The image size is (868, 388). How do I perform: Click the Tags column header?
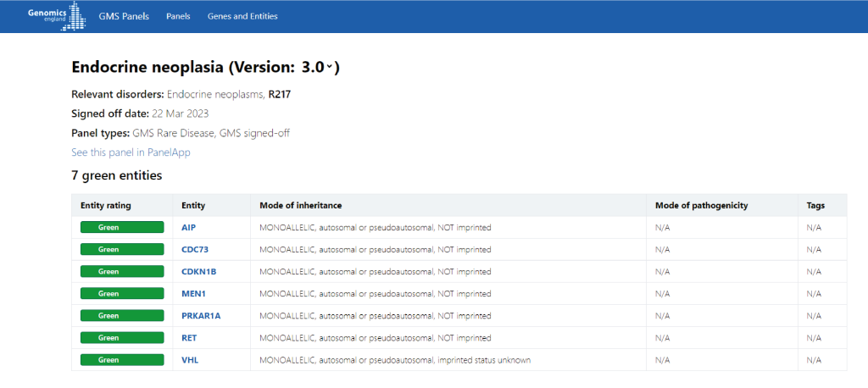[815, 205]
